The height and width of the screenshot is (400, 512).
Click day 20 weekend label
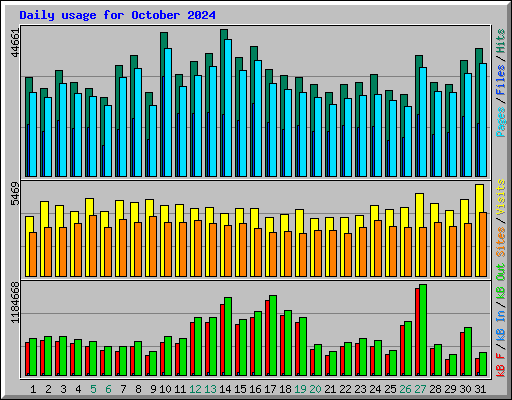pos(315,389)
